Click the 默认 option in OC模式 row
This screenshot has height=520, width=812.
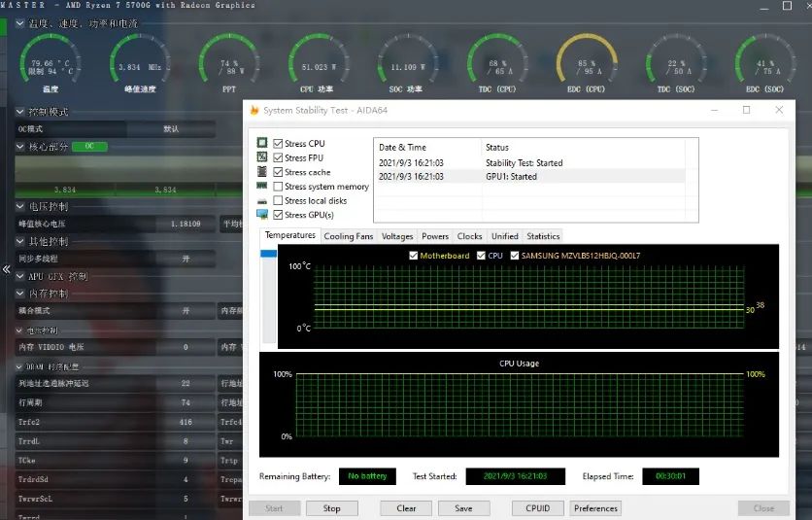click(x=171, y=128)
